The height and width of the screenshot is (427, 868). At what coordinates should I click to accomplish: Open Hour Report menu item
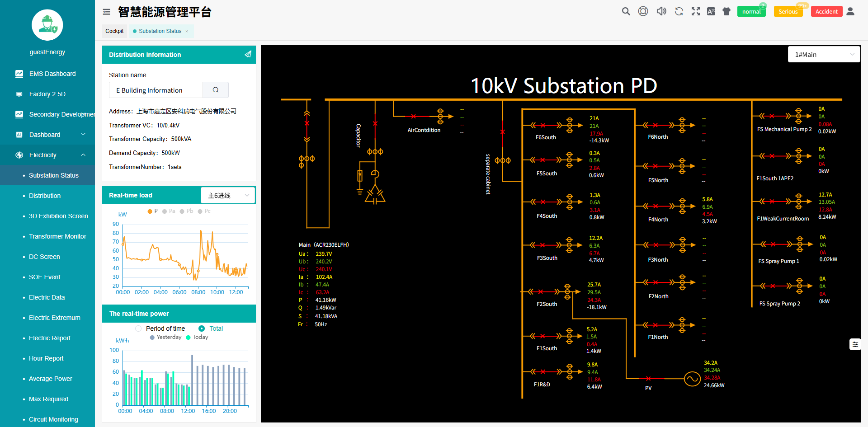coord(47,358)
